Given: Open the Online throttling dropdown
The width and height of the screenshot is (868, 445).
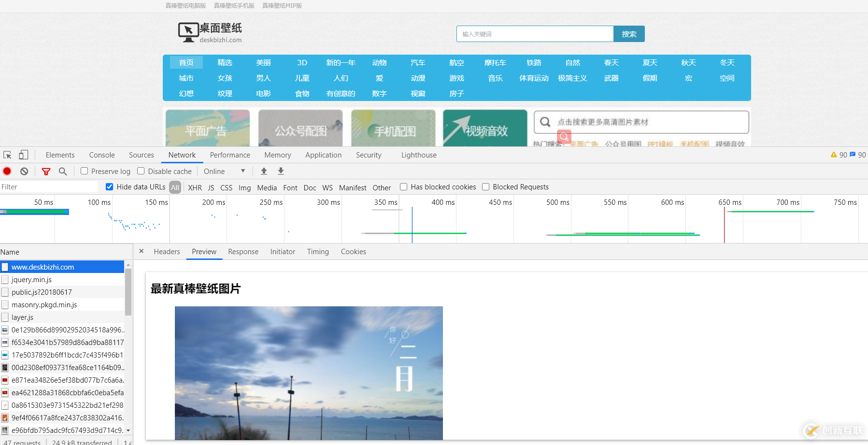Looking at the screenshot, I should [225, 171].
